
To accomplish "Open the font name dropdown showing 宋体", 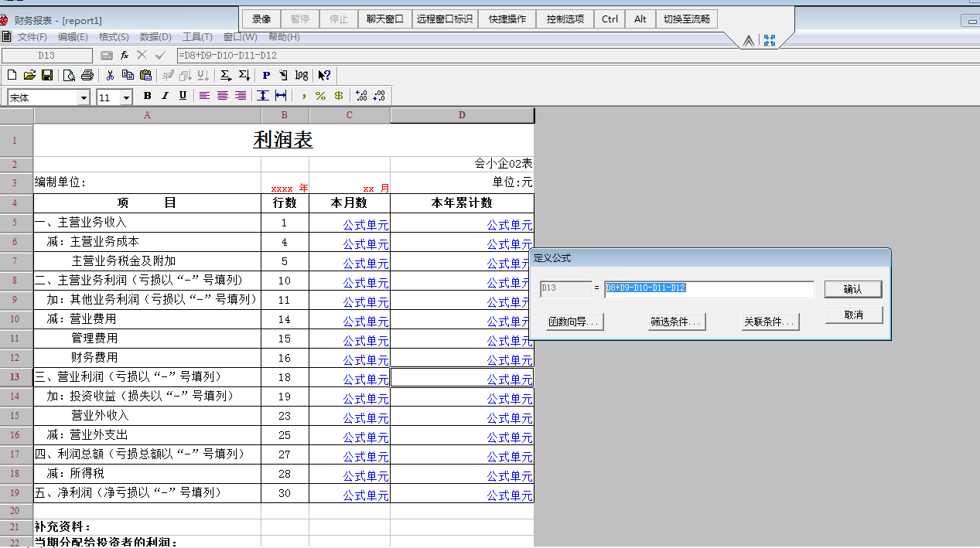I will [84, 97].
